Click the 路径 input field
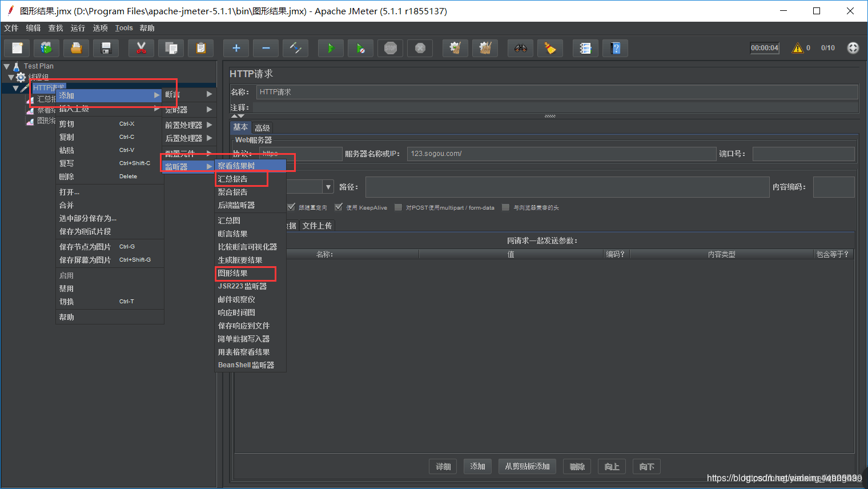 [x=568, y=187]
